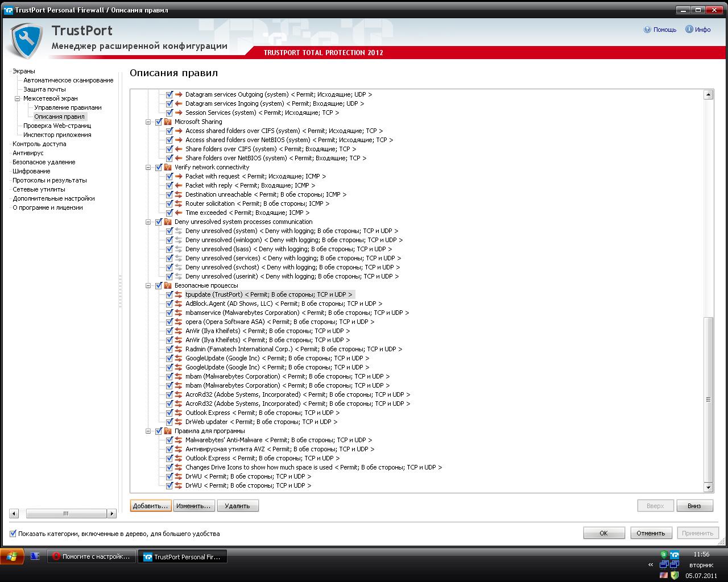Disable the Deny unresolved (services) rule checkbox
Viewport: 728px width, 582px height.
click(x=169, y=258)
